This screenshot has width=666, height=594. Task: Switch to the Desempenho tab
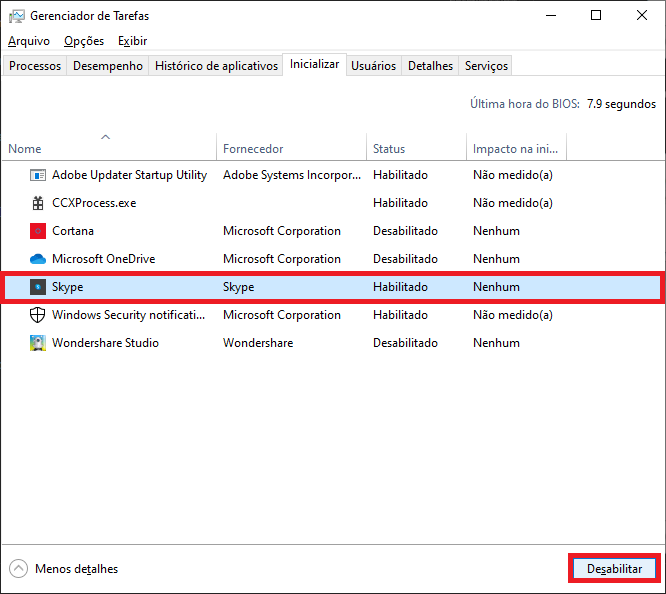click(108, 66)
